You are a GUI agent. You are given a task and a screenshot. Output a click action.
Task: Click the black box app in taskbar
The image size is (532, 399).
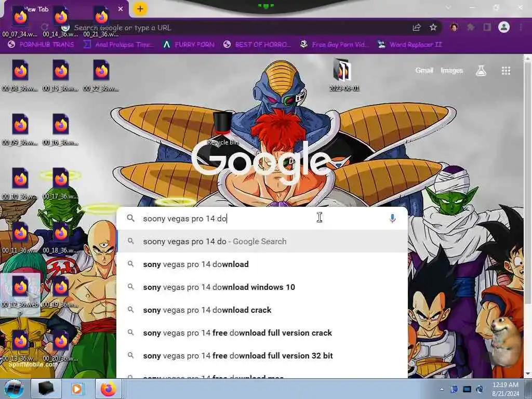pos(46,389)
